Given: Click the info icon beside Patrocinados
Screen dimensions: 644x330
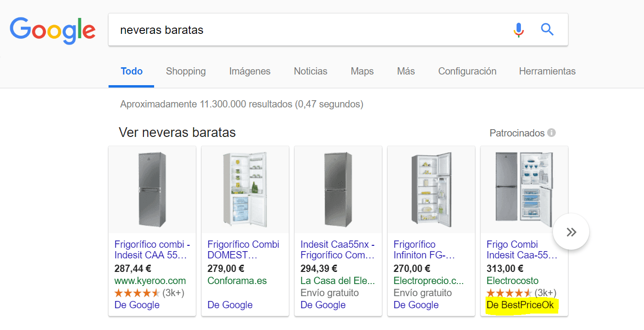Looking at the screenshot, I should 551,133.
